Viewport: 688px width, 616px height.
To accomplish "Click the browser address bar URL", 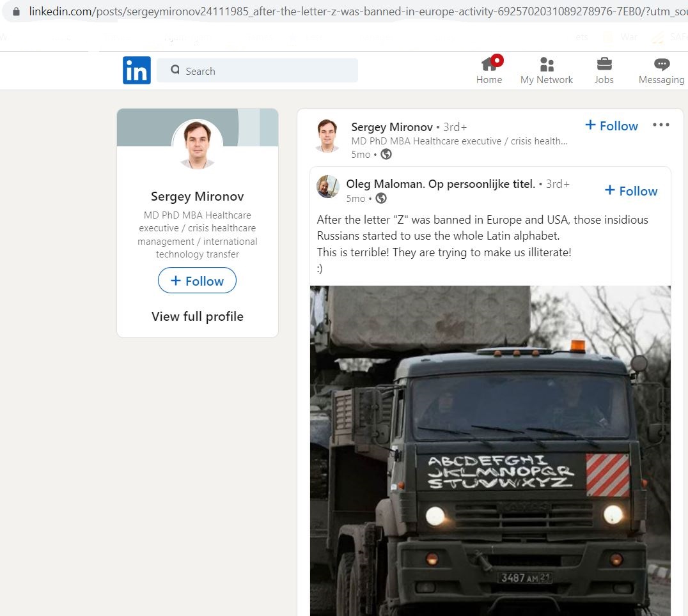I will tap(358, 12).
